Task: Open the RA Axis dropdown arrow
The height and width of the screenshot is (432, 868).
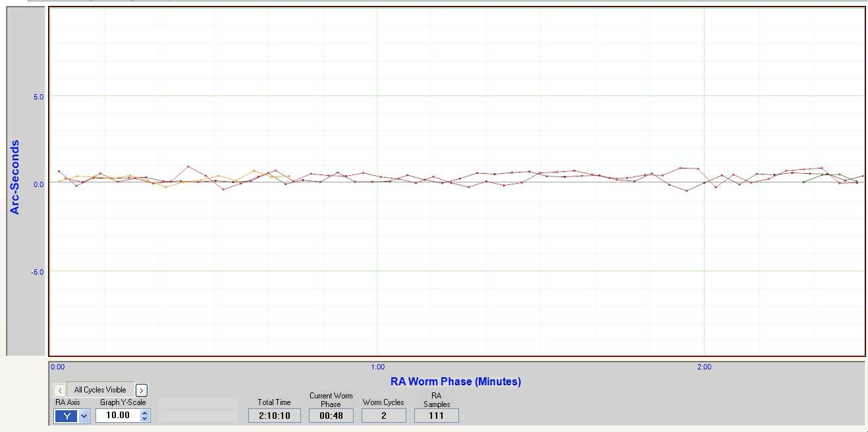Action: point(84,416)
